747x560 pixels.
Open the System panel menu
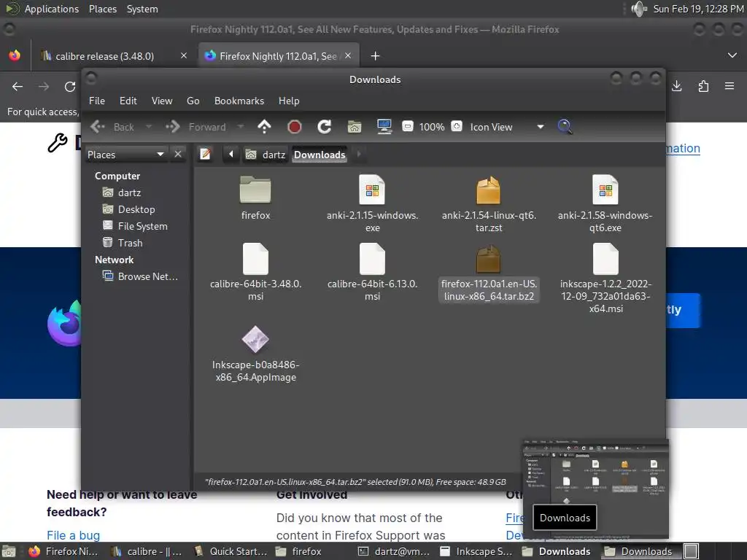pos(142,9)
